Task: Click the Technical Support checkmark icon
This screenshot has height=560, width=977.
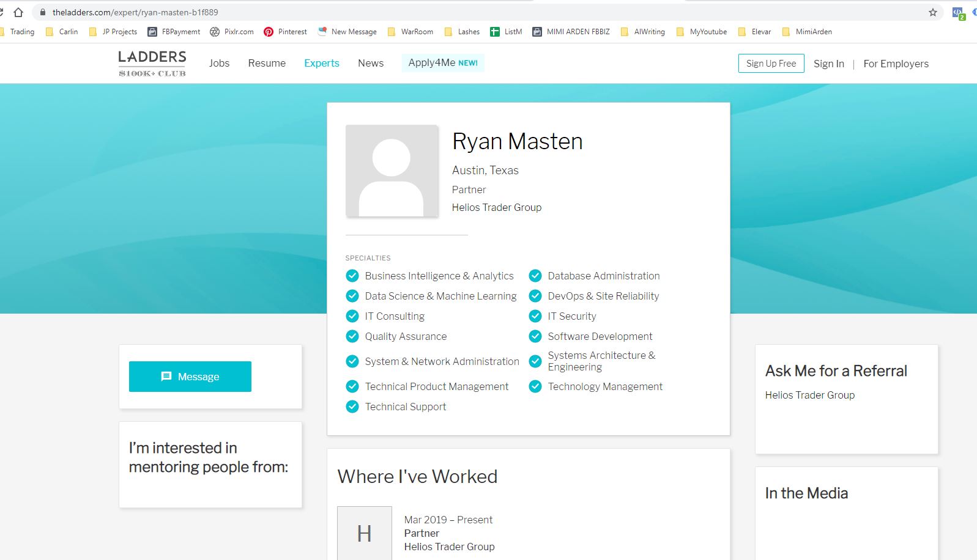Action: [x=352, y=407]
